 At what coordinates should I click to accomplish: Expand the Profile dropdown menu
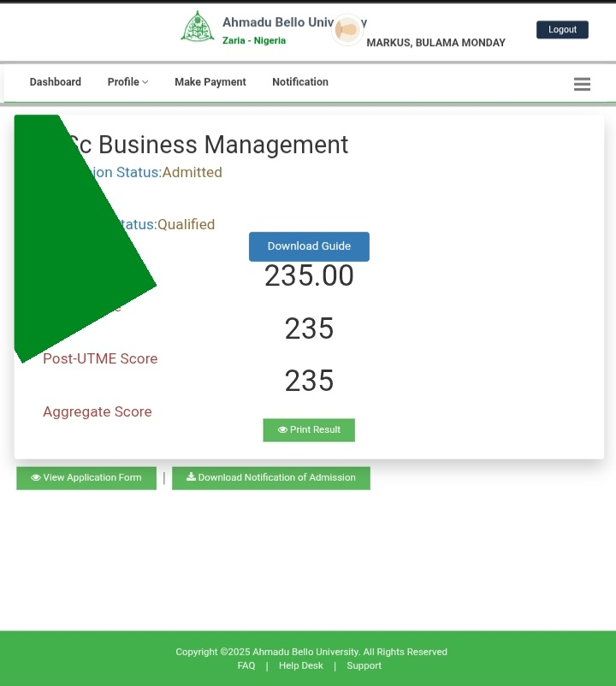[127, 82]
